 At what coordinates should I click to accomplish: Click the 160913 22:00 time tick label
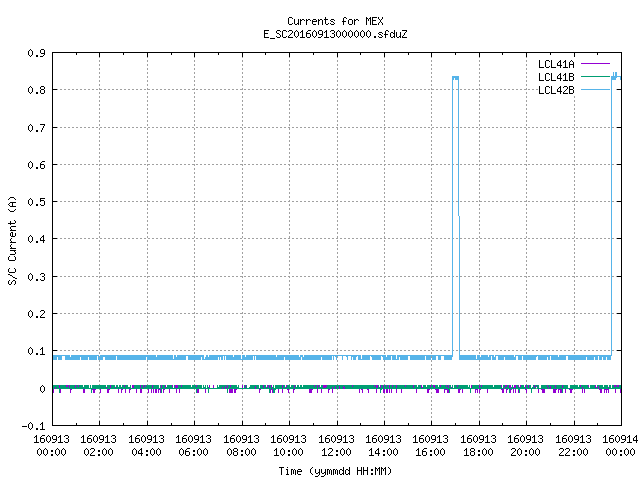(x=574, y=446)
